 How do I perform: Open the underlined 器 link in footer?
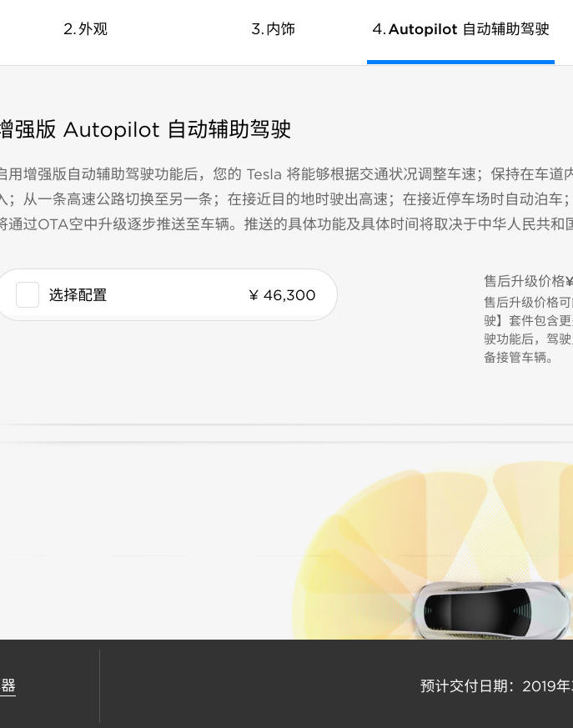click(8, 686)
